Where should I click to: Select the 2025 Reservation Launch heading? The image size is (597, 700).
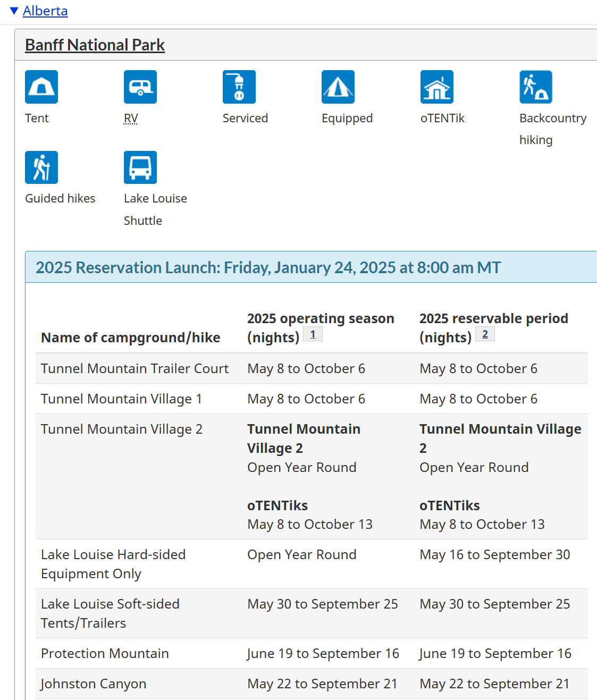(268, 267)
